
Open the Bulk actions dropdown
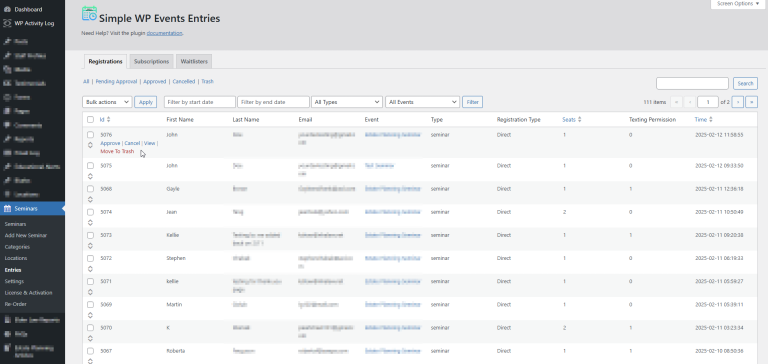[x=107, y=102]
